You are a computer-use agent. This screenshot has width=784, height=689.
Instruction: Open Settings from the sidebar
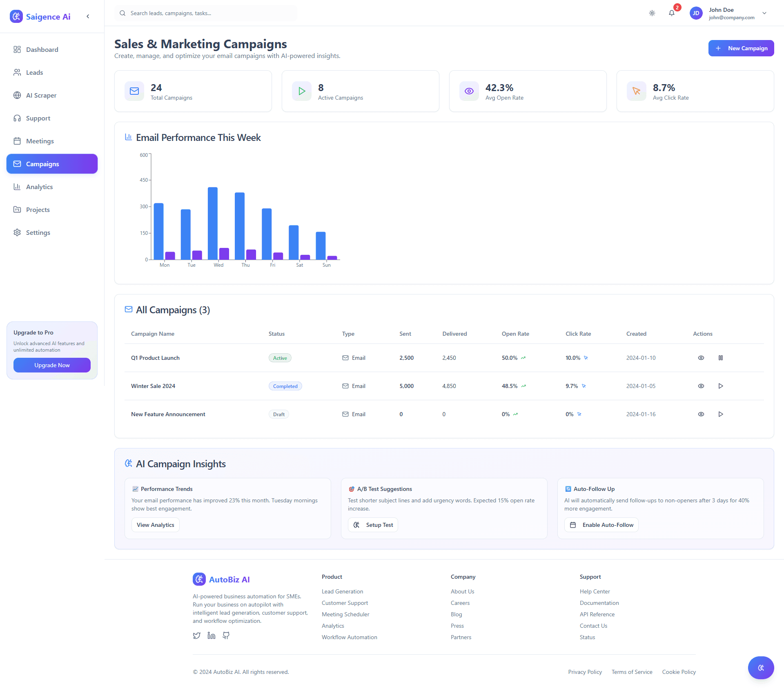[x=52, y=232]
